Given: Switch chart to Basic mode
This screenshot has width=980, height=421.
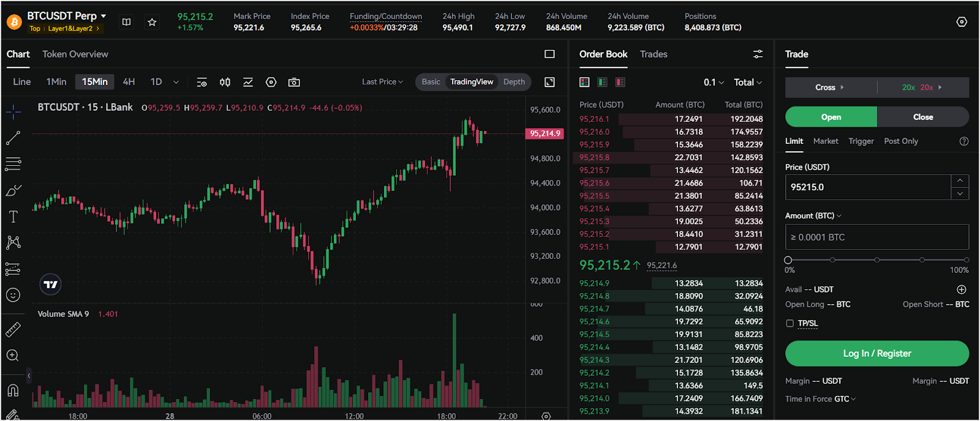Looking at the screenshot, I should pos(431,82).
